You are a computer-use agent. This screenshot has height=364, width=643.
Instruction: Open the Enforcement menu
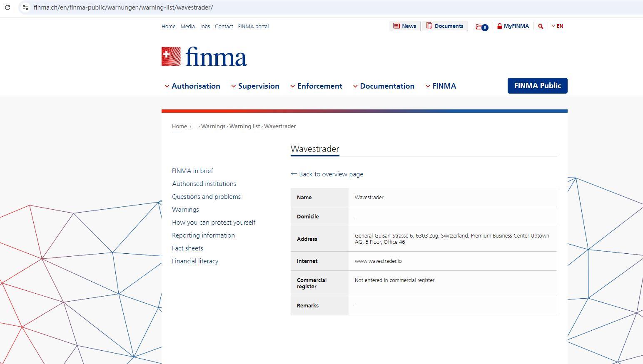click(x=316, y=86)
